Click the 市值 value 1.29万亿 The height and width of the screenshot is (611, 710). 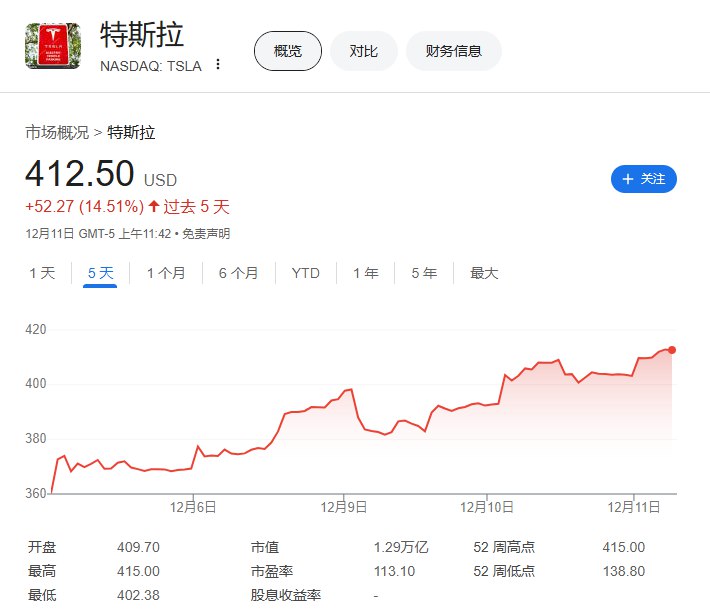[x=401, y=547]
